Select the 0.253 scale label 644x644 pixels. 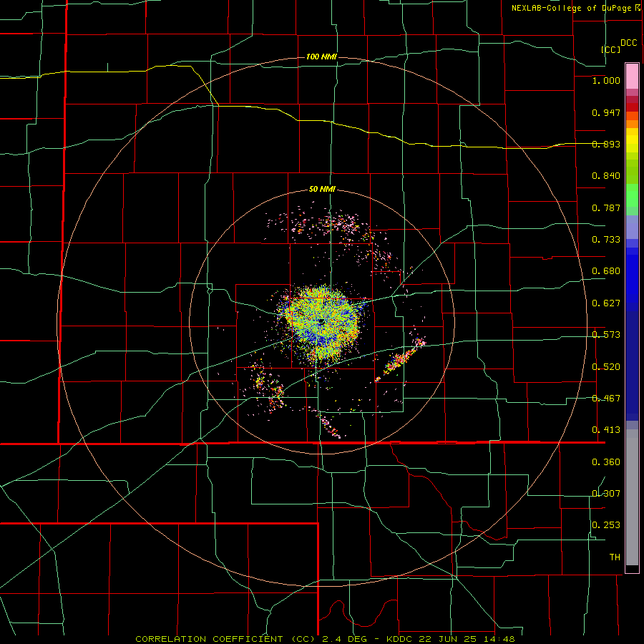point(606,525)
